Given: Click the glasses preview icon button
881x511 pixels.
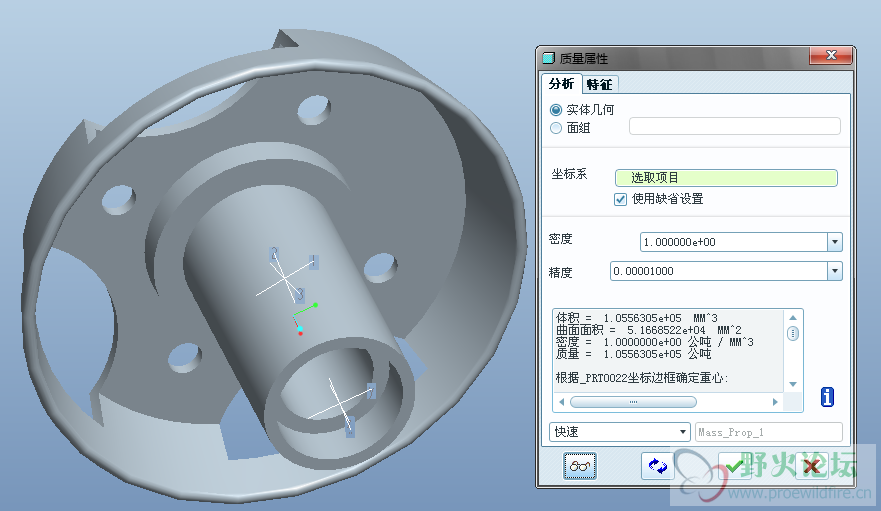Looking at the screenshot, I should (579, 466).
